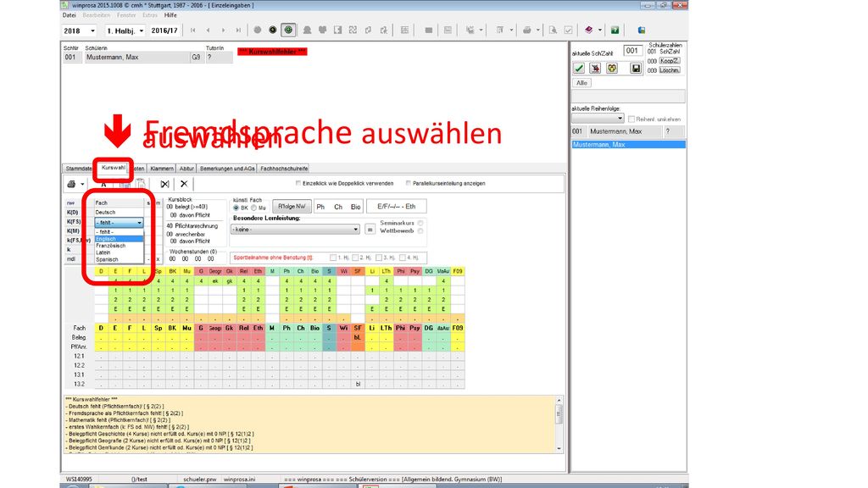The image size is (868, 488).
Task: Click the yellow faces group icon button
Action: (612, 68)
